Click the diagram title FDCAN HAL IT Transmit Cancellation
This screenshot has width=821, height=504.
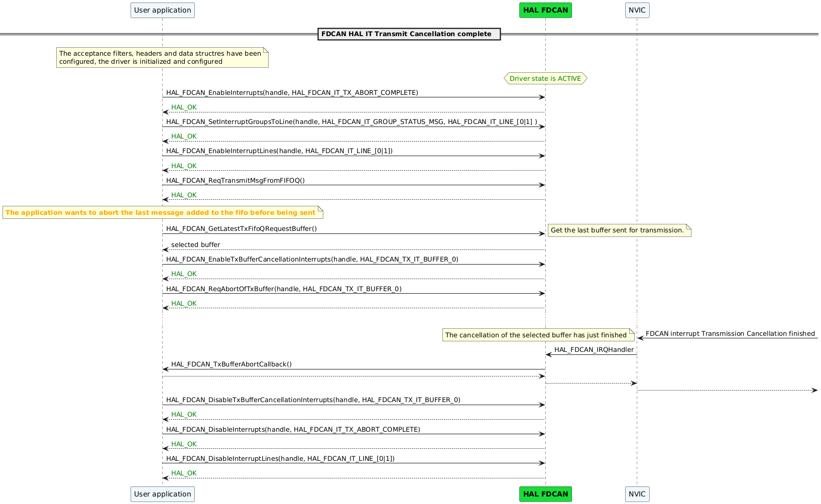(409, 34)
